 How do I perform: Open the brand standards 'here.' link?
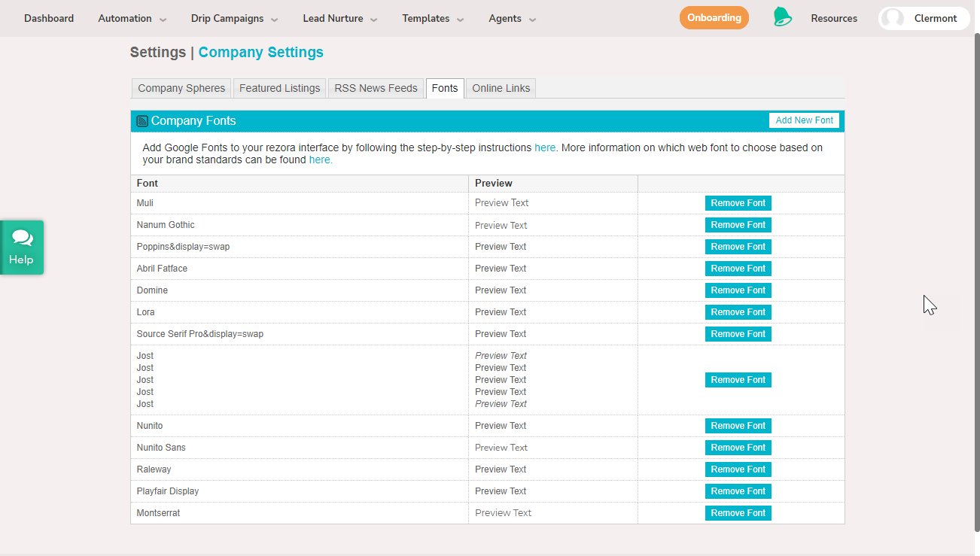[x=321, y=160]
